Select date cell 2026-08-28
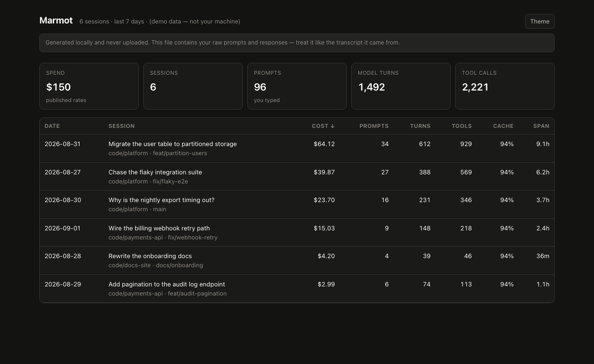The width and height of the screenshot is (594, 364). point(63,256)
